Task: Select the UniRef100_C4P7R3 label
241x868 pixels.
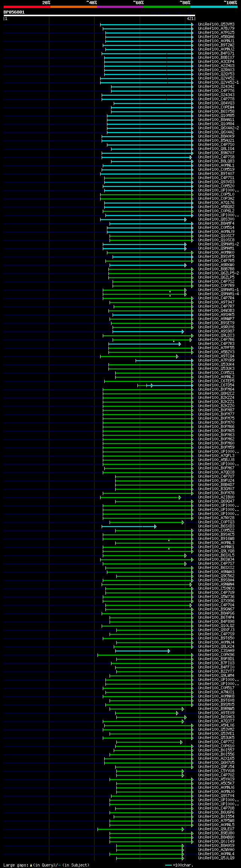Action: click(x=216, y=344)
